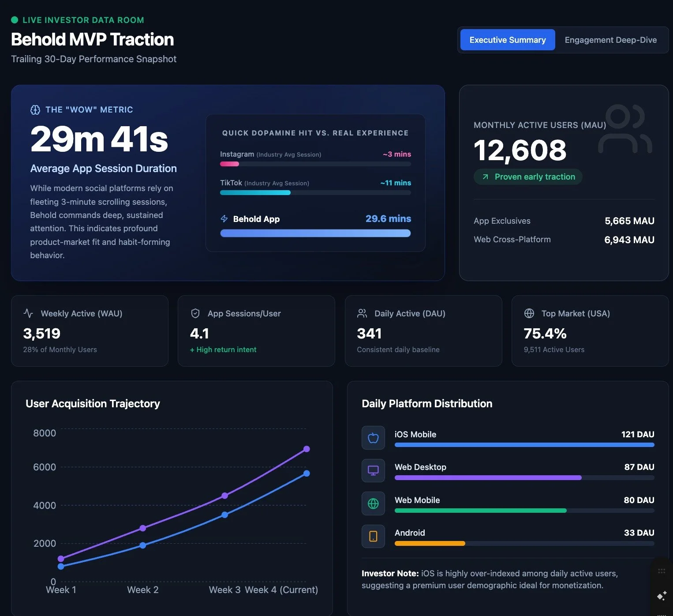
Task: Click the 33 DAU value for Android
Action: point(639,533)
